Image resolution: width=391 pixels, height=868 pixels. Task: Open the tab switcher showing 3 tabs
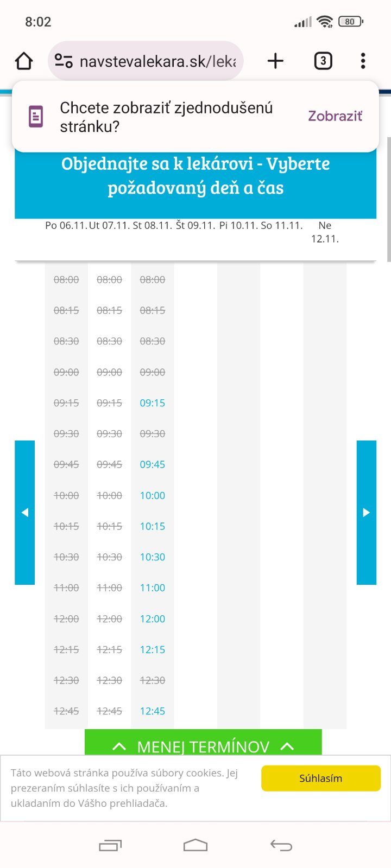coord(323,61)
